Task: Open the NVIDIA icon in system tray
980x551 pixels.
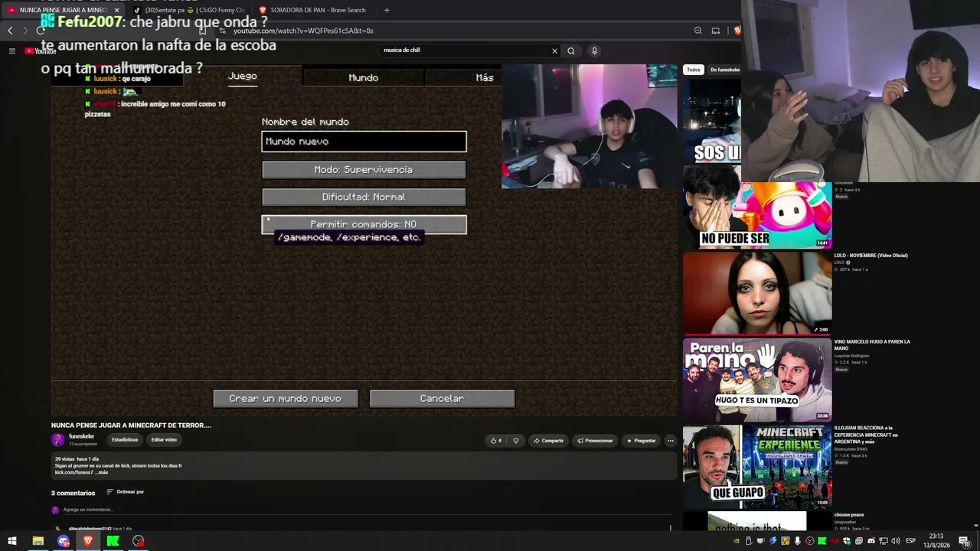Action: 737,541
